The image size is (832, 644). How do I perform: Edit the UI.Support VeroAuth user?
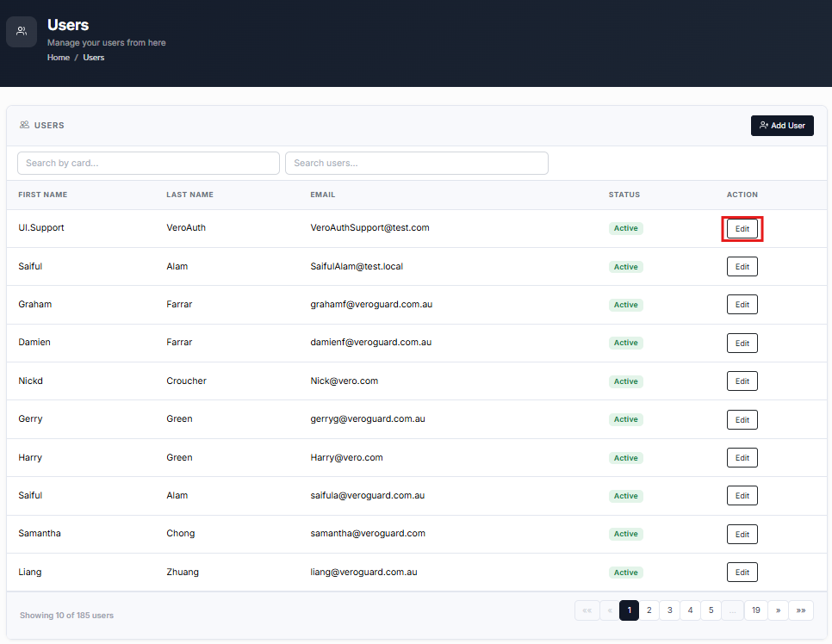742,229
